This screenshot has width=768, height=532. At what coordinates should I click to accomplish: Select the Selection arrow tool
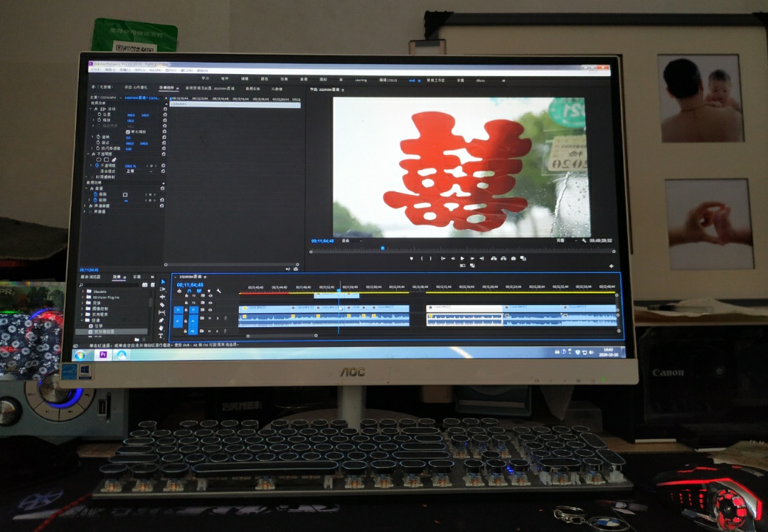(163, 282)
